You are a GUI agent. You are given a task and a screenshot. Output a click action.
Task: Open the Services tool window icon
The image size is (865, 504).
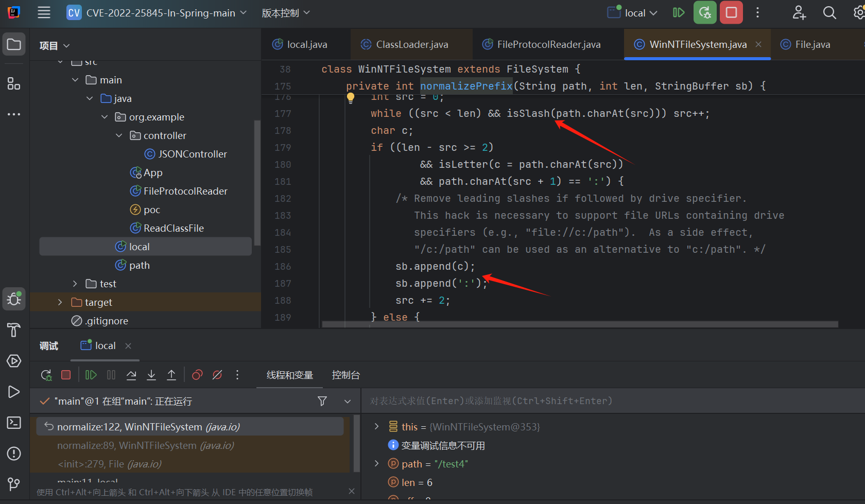click(x=14, y=361)
